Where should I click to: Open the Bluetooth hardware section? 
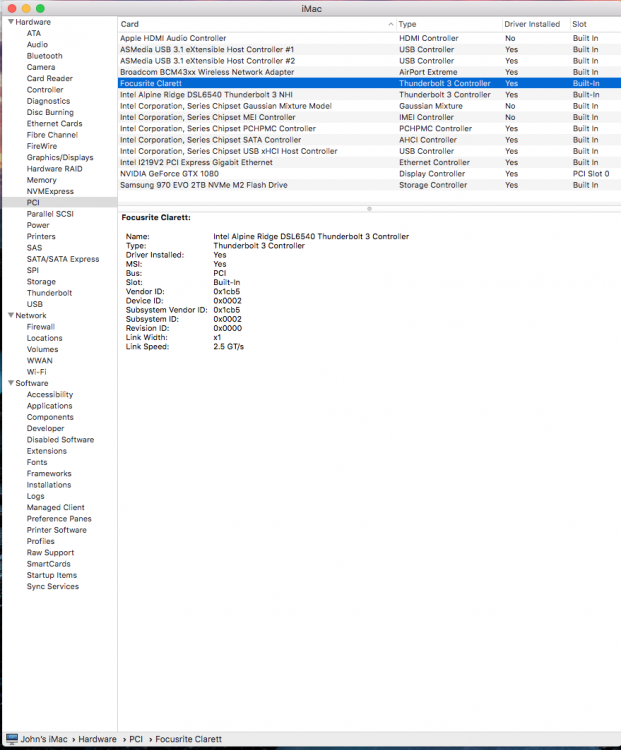coord(44,56)
